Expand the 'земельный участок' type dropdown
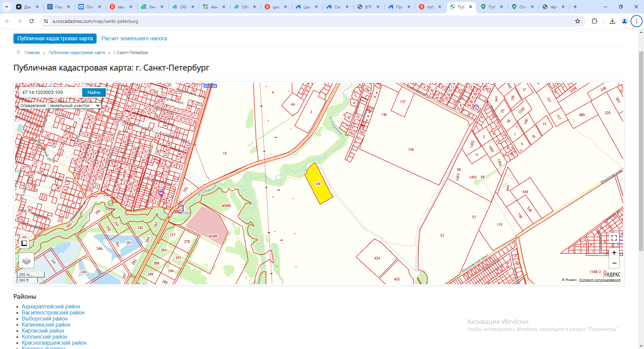The image size is (644, 349). [74, 105]
